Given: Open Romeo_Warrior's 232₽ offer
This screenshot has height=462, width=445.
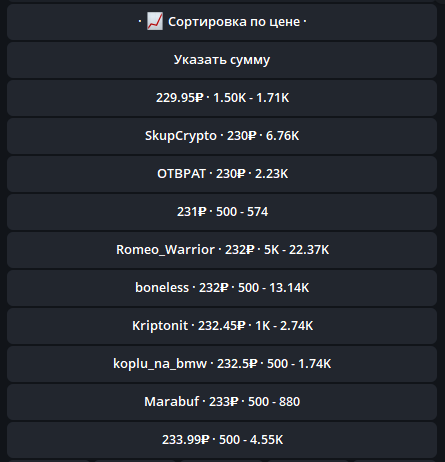Looking at the screenshot, I should 222,250.
